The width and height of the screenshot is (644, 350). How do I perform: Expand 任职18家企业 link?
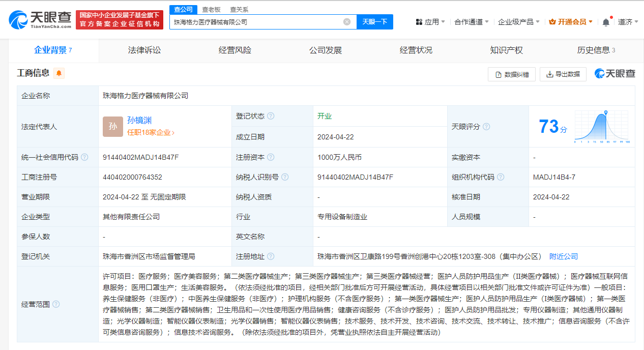tap(151, 132)
